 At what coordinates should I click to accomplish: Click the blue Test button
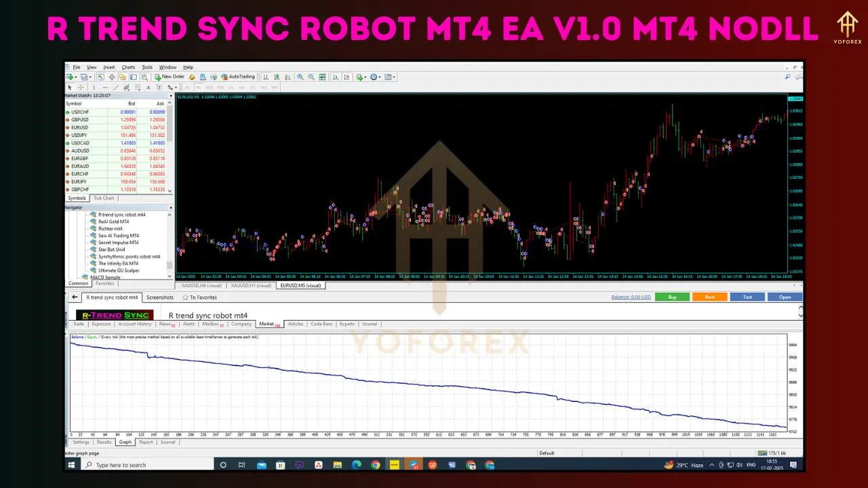(x=747, y=297)
